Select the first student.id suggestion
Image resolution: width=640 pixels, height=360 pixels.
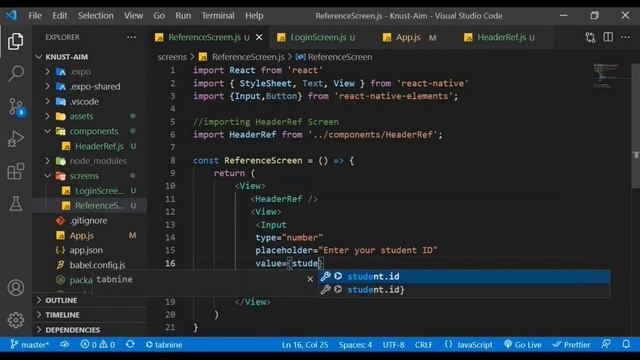point(464,276)
